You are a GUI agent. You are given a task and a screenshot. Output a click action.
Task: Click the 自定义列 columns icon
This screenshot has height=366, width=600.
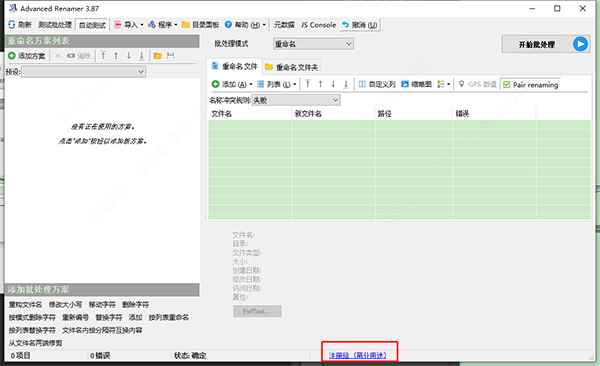(362, 84)
